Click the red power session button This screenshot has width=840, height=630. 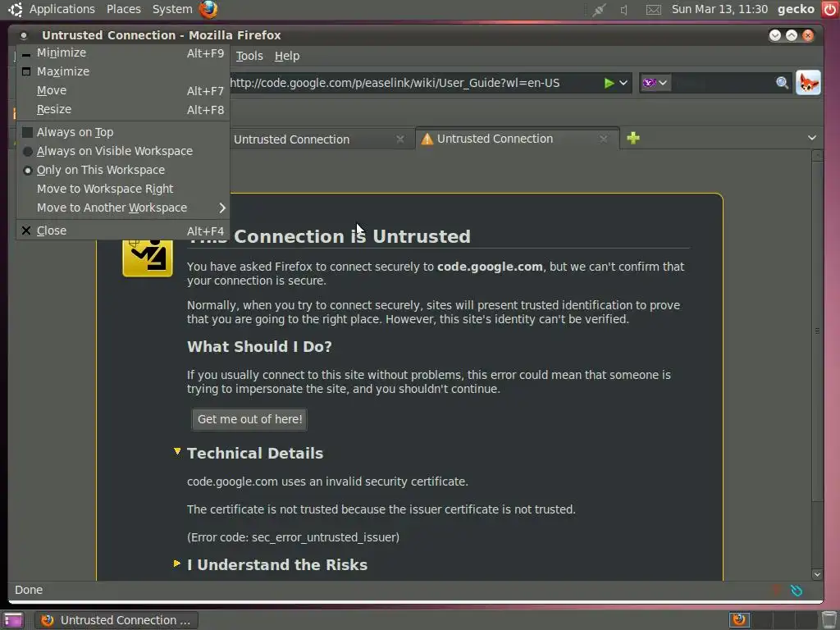coord(830,9)
